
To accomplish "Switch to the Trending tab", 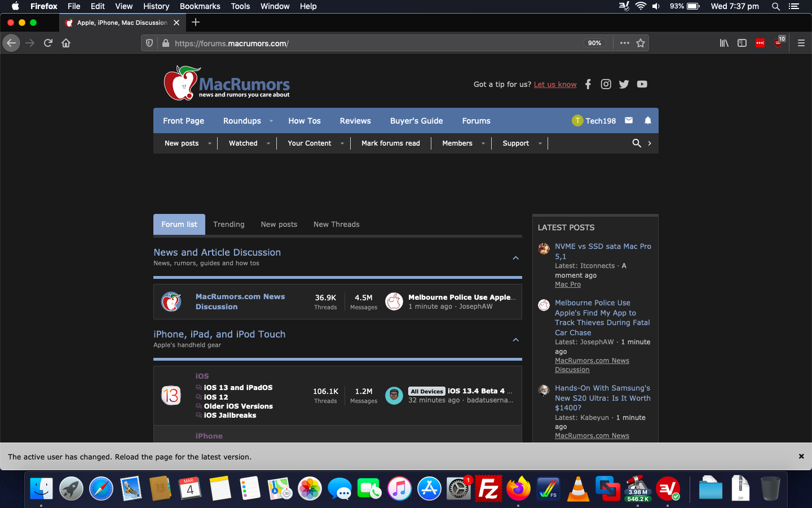I will point(229,224).
